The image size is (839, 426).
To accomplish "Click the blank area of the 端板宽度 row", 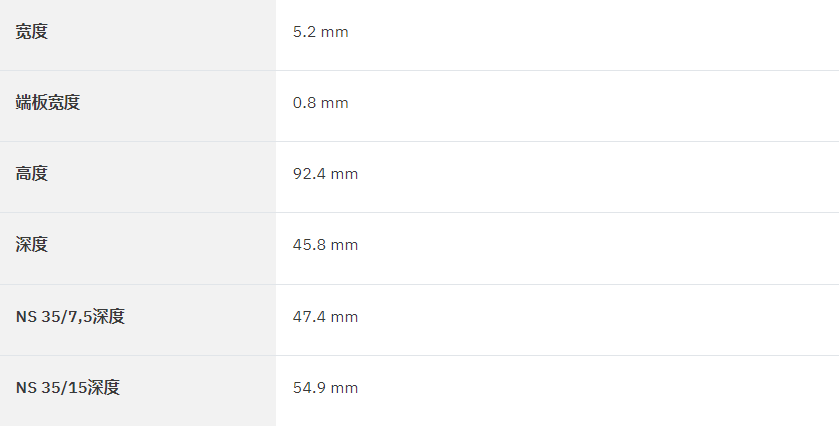I will [594, 106].
